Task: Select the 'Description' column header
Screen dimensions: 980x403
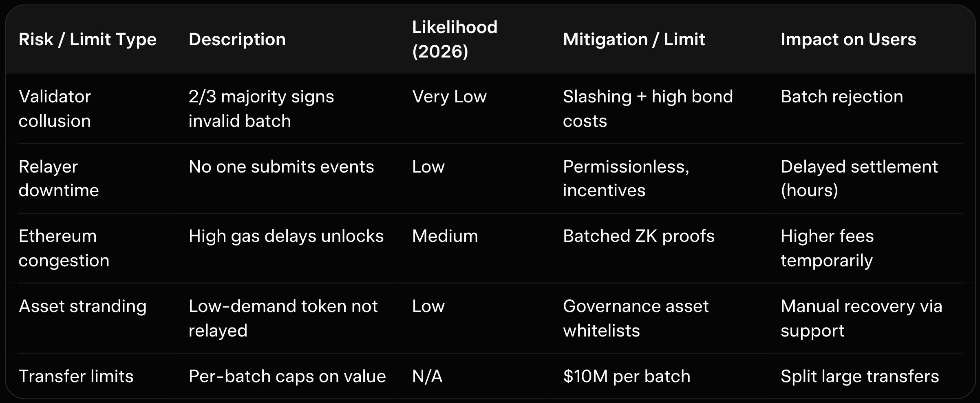Action: (x=237, y=40)
